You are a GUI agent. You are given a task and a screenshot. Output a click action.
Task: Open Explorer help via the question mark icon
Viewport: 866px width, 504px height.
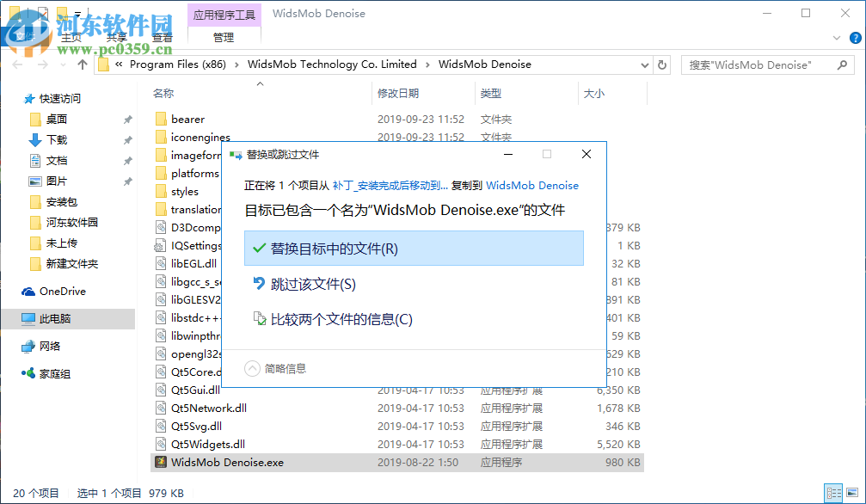[854, 38]
